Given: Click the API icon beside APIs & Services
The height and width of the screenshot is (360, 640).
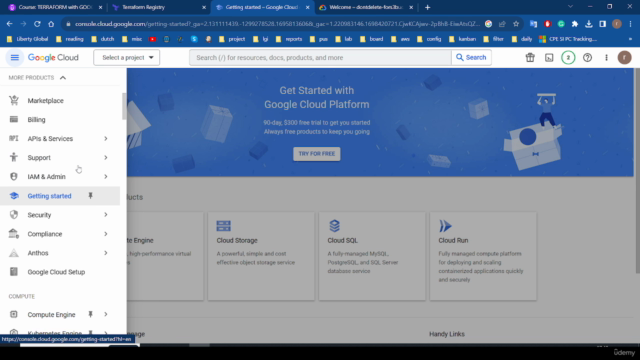Looking at the screenshot, I should [14, 138].
